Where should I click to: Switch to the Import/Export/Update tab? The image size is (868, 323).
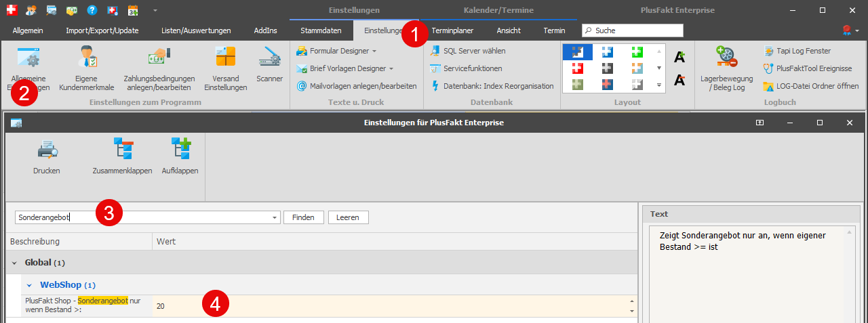tap(101, 30)
